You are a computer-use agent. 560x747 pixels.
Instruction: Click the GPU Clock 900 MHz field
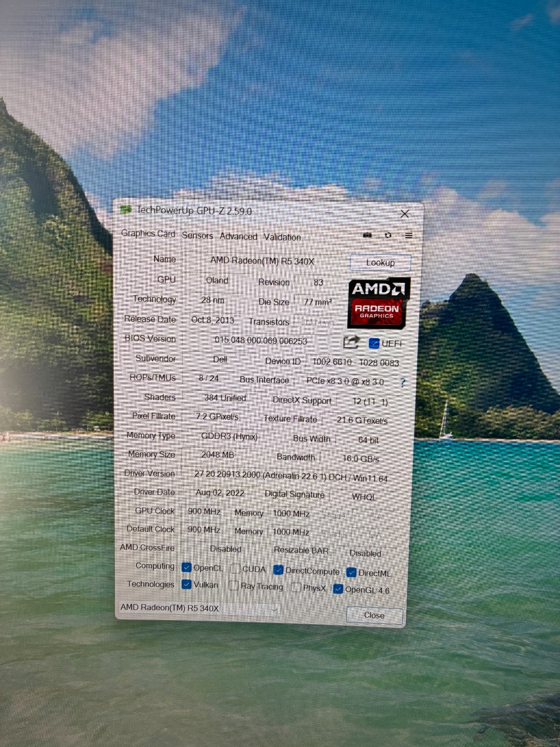[x=204, y=511]
